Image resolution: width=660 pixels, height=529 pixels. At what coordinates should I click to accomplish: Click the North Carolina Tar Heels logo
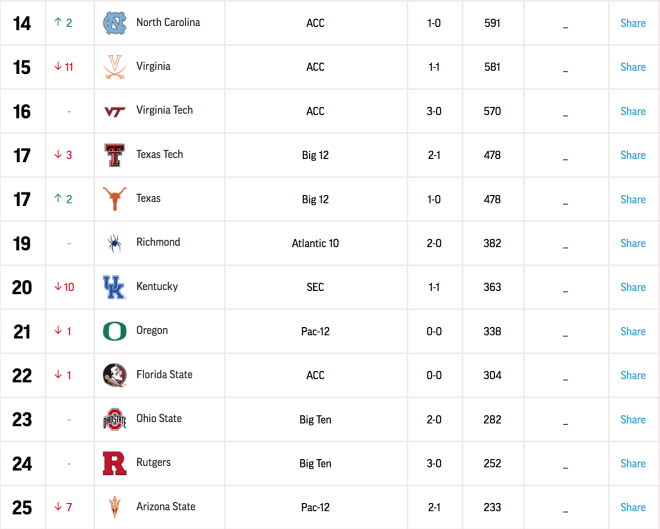114,23
